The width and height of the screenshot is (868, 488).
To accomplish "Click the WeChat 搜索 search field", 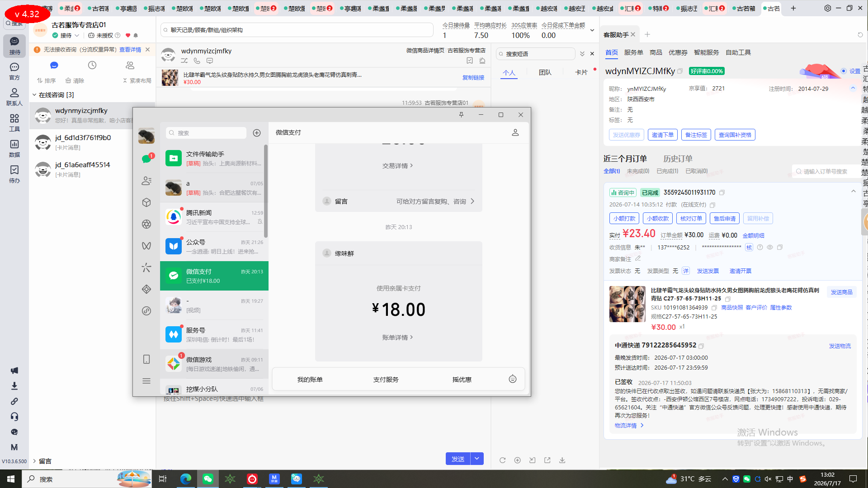I will pyautogui.click(x=206, y=133).
